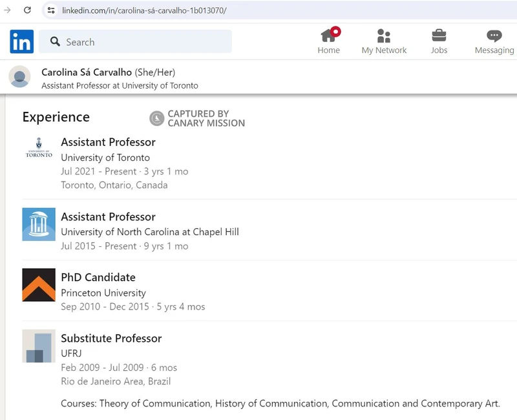Open UFRJ company link
The image size is (517, 420).
pyautogui.click(x=71, y=353)
